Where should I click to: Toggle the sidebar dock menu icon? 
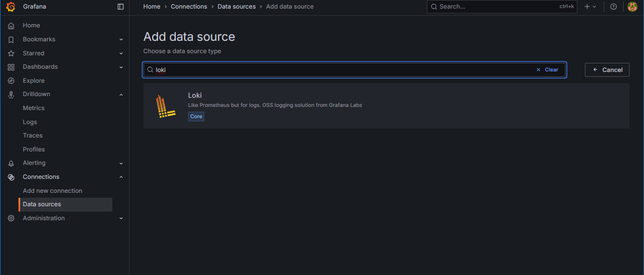(120, 6)
